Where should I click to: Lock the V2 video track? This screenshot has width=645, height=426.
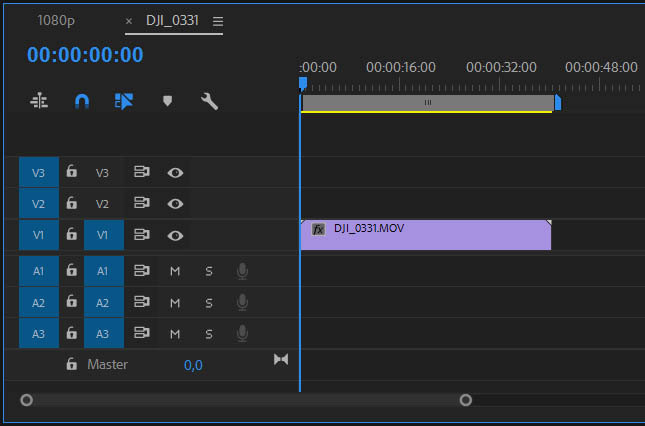point(72,202)
